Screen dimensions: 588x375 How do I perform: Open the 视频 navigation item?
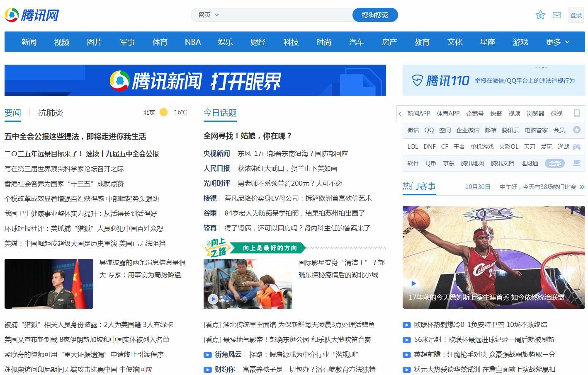(x=62, y=42)
